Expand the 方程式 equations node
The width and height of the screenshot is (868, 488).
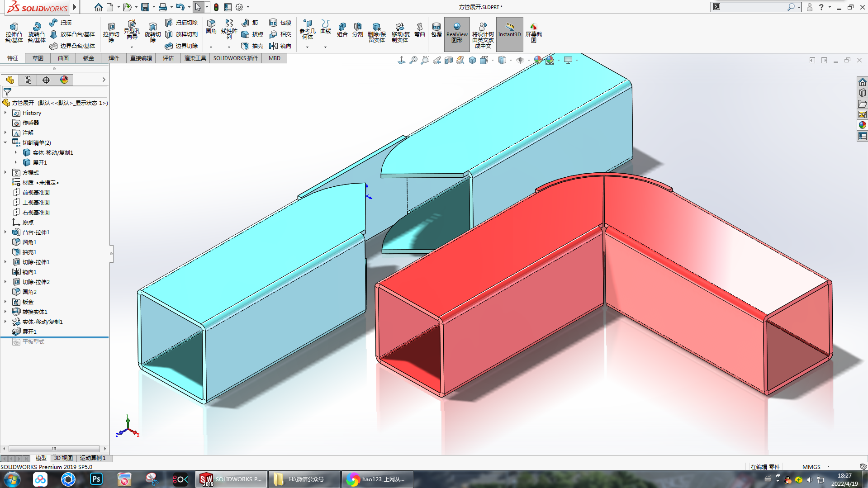pyautogui.click(x=5, y=173)
